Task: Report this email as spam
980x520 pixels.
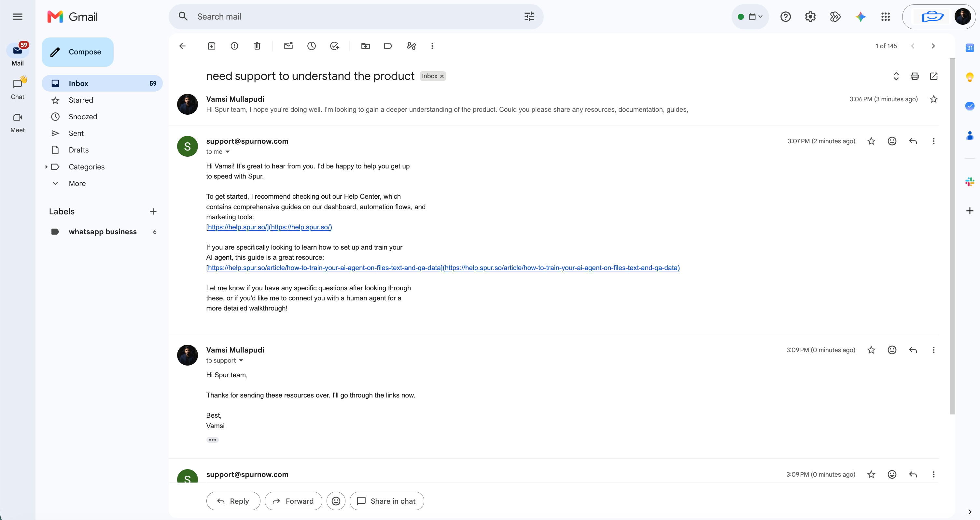Action: 234,46
